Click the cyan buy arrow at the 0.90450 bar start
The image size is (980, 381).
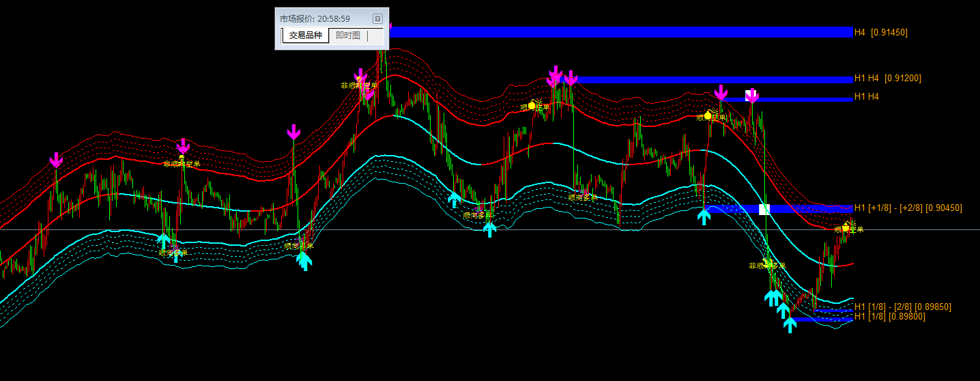[x=704, y=216]
